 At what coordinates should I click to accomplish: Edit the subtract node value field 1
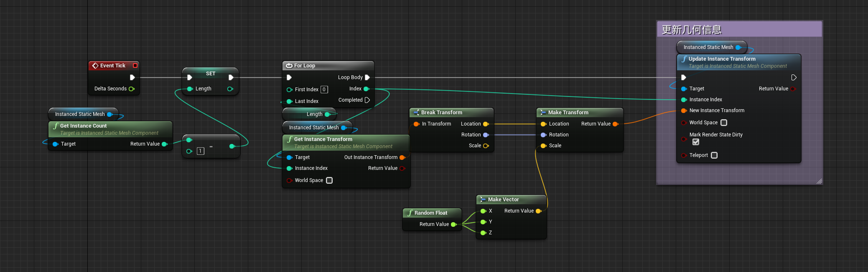(201, 151)
